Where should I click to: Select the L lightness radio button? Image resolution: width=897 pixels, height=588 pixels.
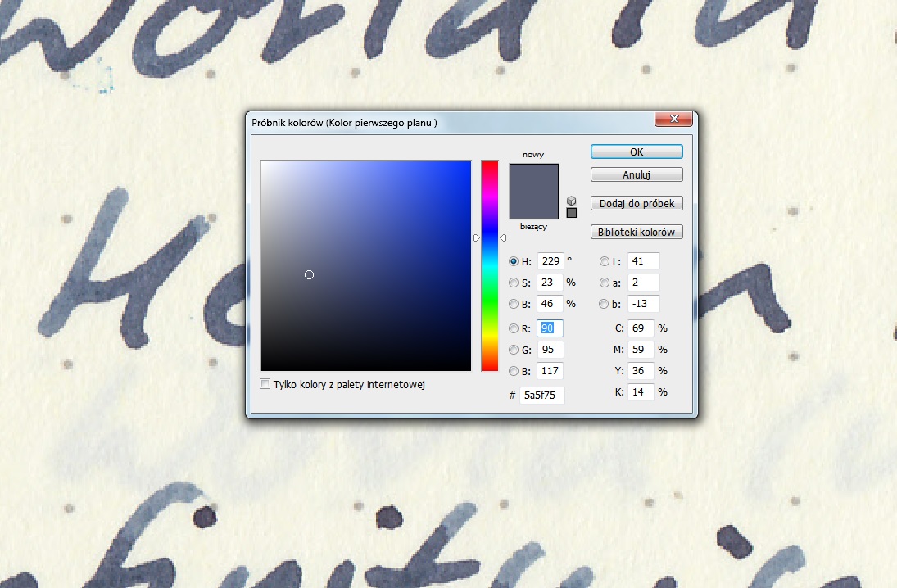(x=605, y=262)
